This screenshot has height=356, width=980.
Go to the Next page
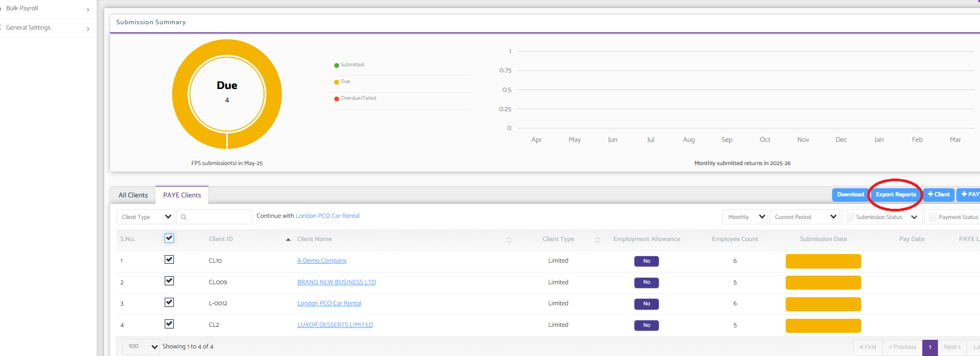(x=952, y=347)
